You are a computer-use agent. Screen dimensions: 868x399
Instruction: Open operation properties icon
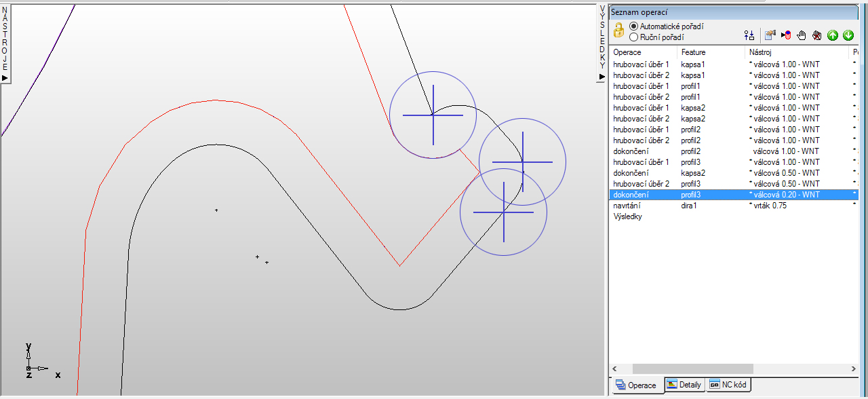pyautogui.click(x=770, y=35)
